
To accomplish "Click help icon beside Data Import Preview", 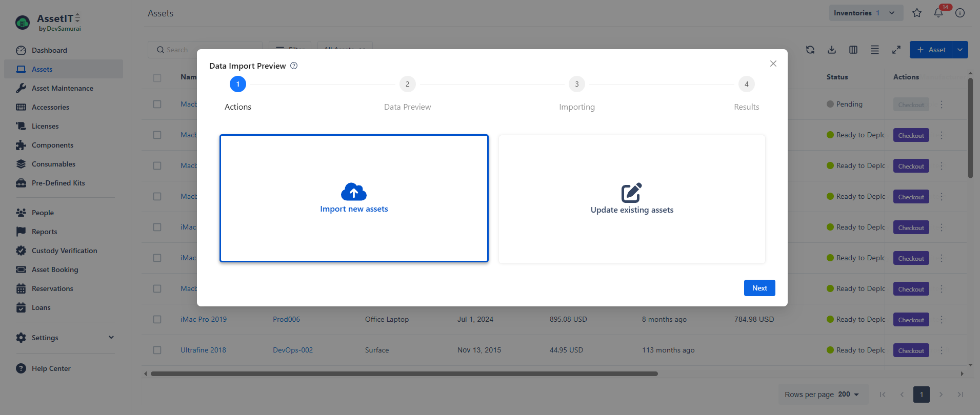I will [x=294, y=66].
